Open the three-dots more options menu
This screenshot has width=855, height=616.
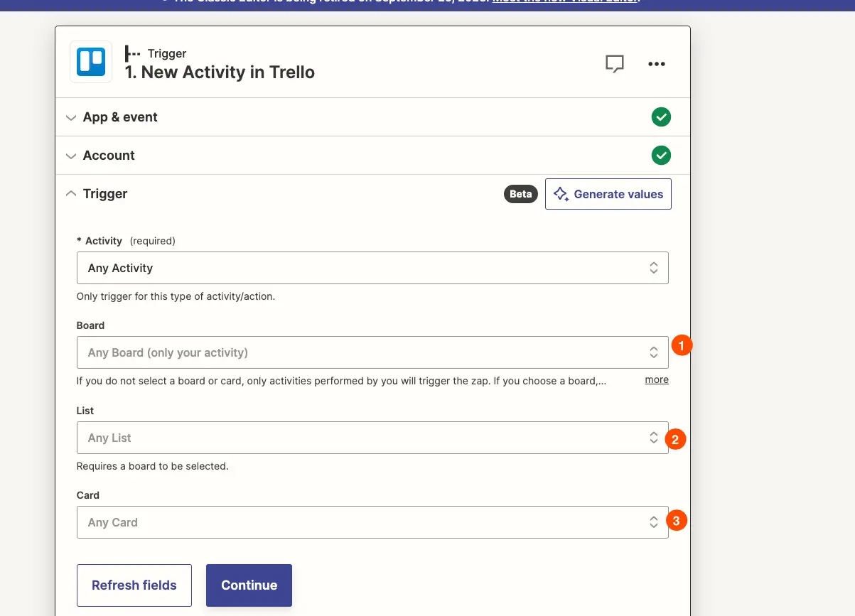(x=657, y=64)
